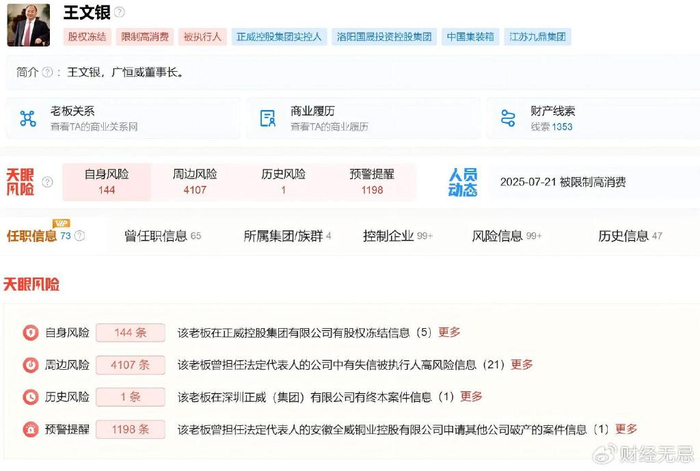
Task: Click the 人员动态 logo
Action: point(463,182)
